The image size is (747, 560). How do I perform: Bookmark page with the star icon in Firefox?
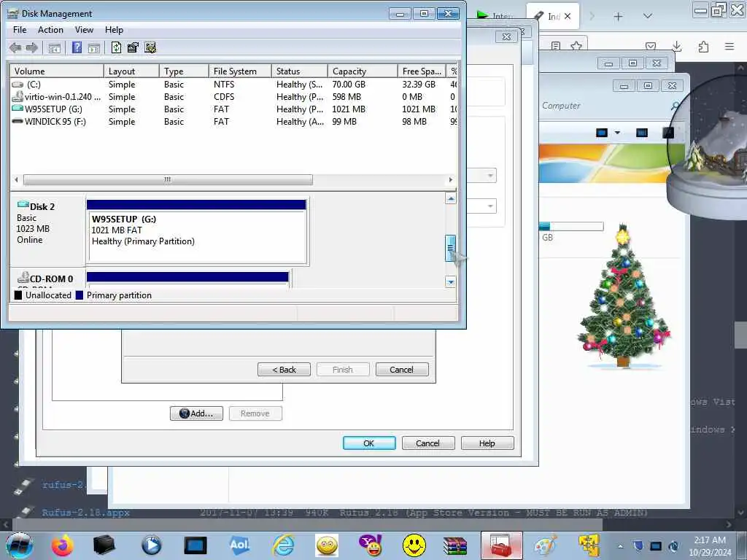coord(576,46)
